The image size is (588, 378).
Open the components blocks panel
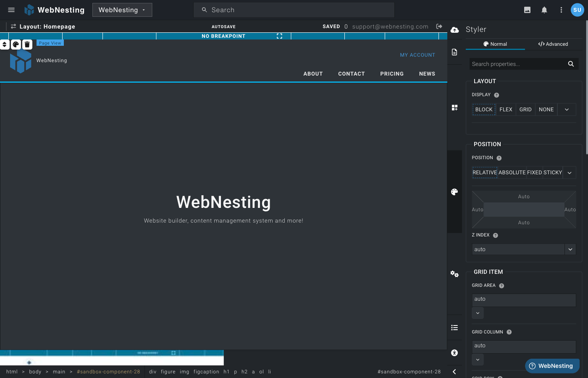(x=454, y=108)
